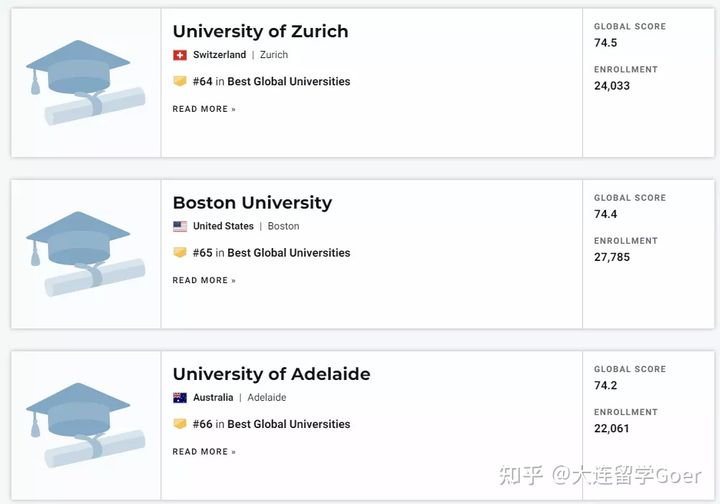Open the University of Adelaide title link
The width and height of the screenshot is (720, 504).
coord(271,374)
